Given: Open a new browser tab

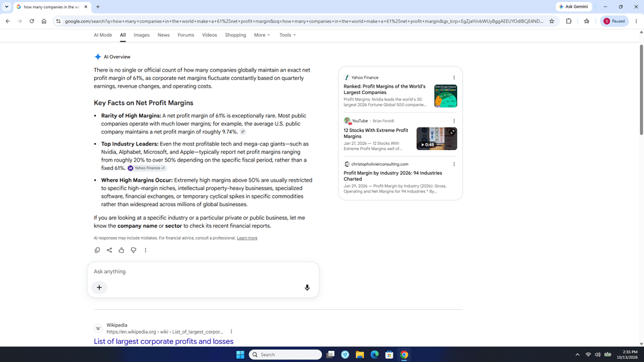Looking at the screenshot, I should point(98,7).
